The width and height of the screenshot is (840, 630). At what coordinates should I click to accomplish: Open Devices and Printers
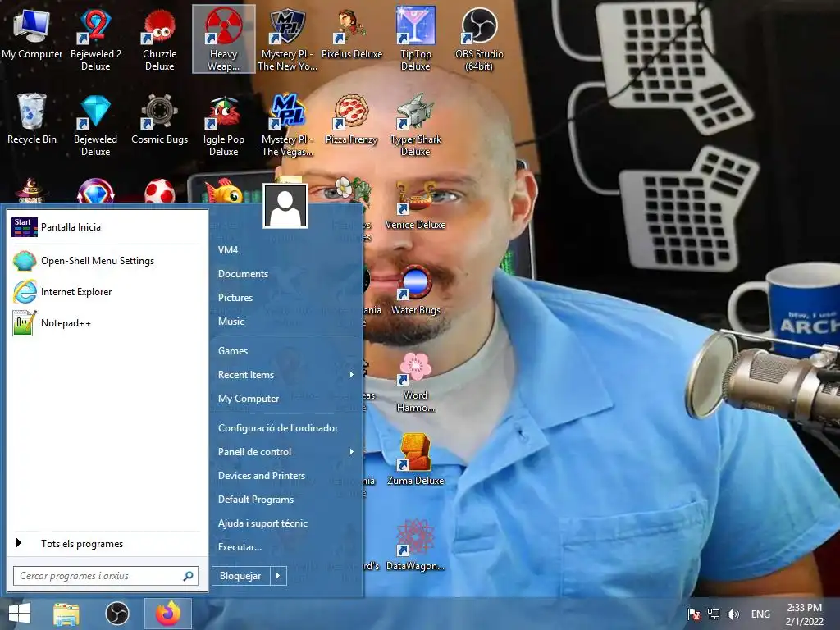(x=285, y=476)
